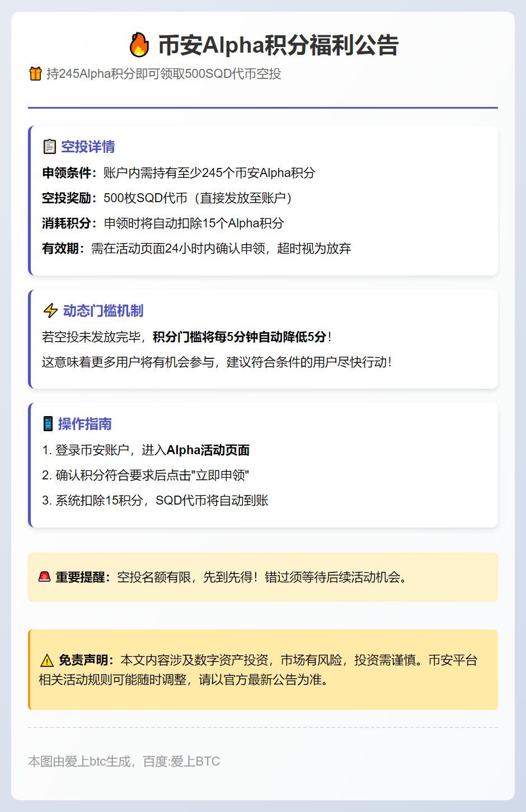Select the phone icon beside 操作指南
The height and width of the screenshot is (812, 526).
coord(49,424)
